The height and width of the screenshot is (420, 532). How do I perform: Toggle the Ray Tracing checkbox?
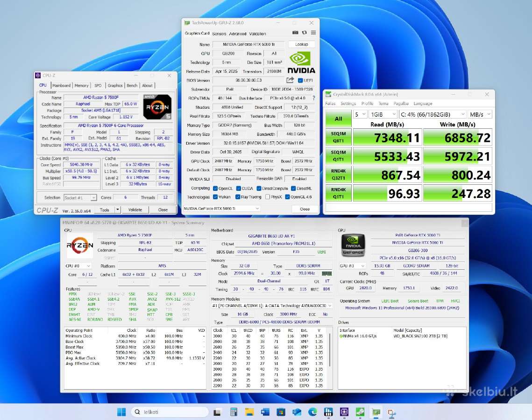[x=238, y=196]
